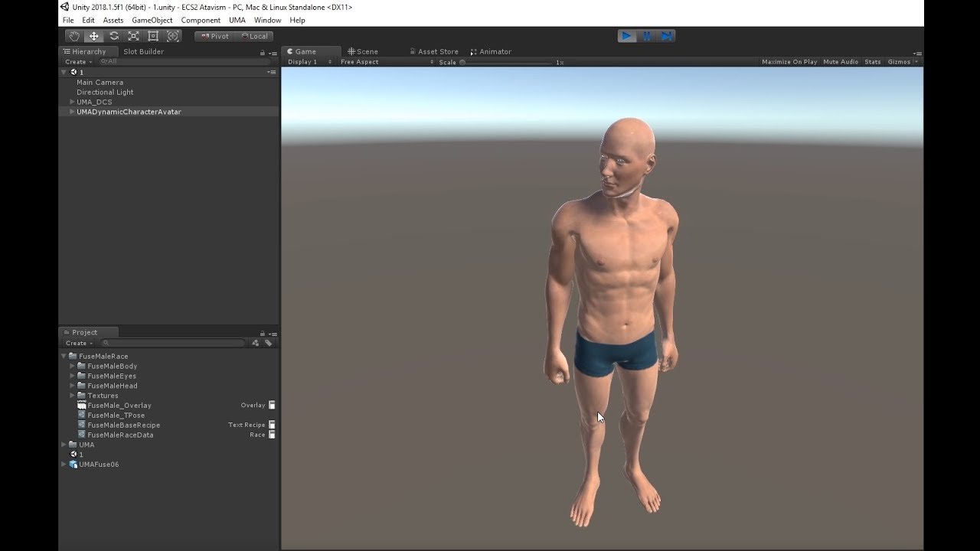Select FuseMaleBaseRecipe asset
This screenshot has width=980, height=551.
coord(123,425)
